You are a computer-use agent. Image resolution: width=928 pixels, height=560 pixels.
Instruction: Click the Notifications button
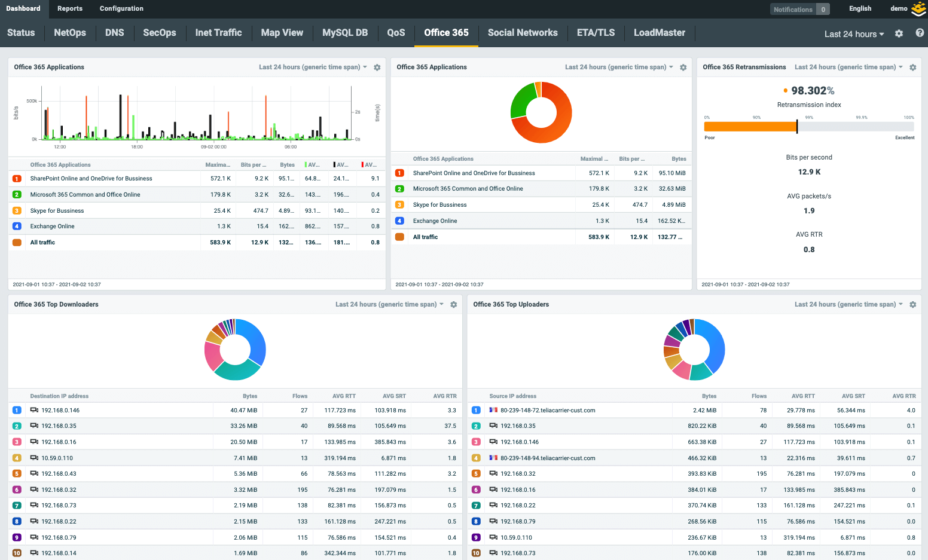pos(799,9)
